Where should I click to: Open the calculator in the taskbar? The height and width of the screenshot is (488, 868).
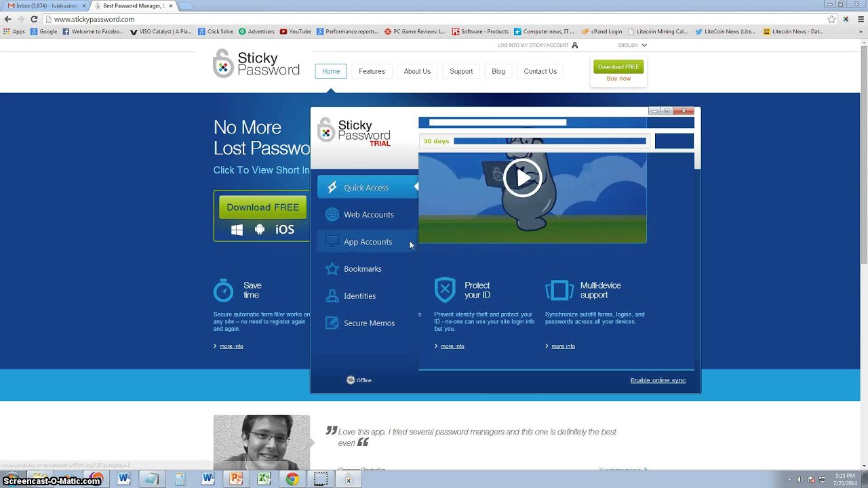[180, 479]
